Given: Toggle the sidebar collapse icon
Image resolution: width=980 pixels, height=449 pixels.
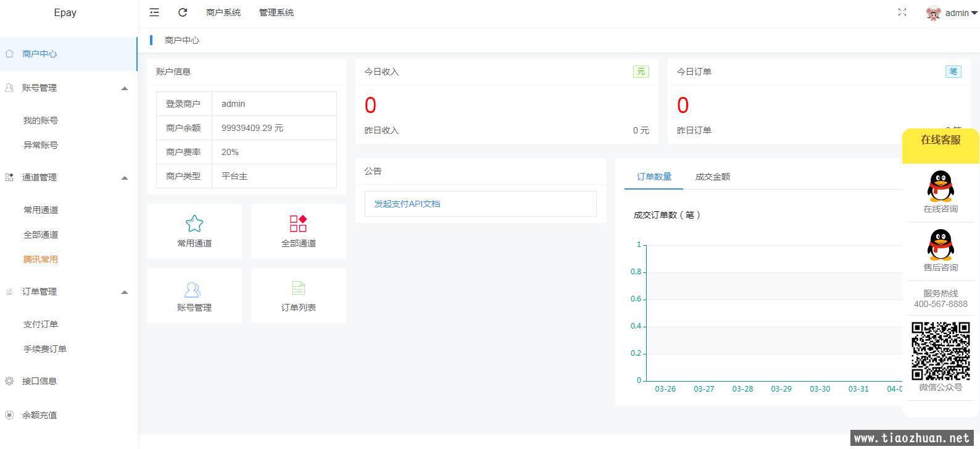Looking at the screenshot, I should [x=154, y=12].
